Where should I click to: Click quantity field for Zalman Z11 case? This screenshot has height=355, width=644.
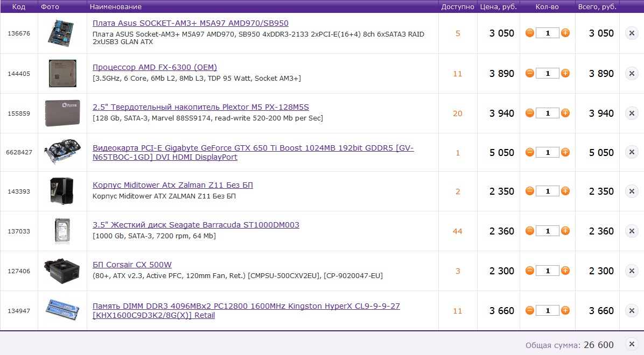pos(548,191)
